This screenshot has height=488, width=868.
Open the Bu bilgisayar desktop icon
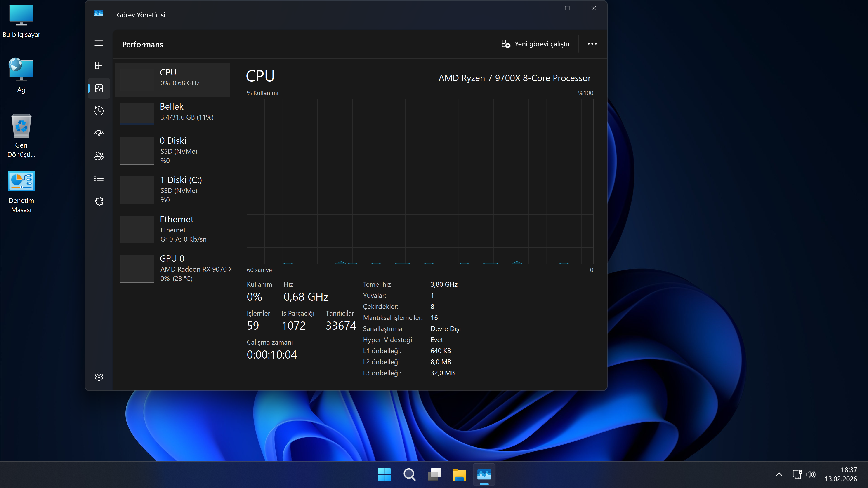tap(21, 21)
